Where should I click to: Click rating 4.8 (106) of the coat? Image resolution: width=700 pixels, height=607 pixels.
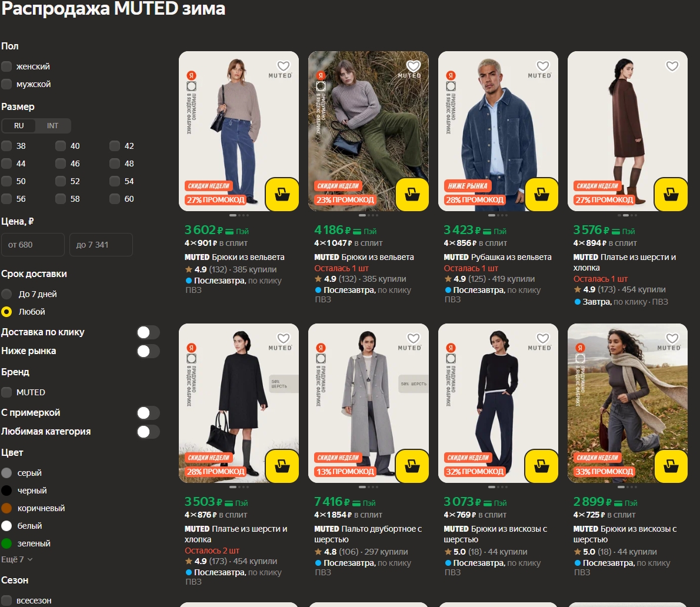[x=336, y=552]
